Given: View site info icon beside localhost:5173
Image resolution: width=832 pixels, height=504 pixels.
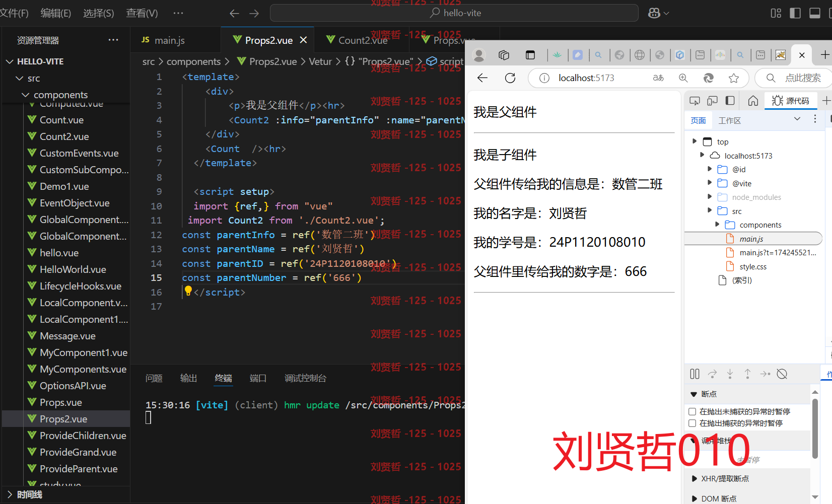Looking at the screenshot, I should [544, 78].
